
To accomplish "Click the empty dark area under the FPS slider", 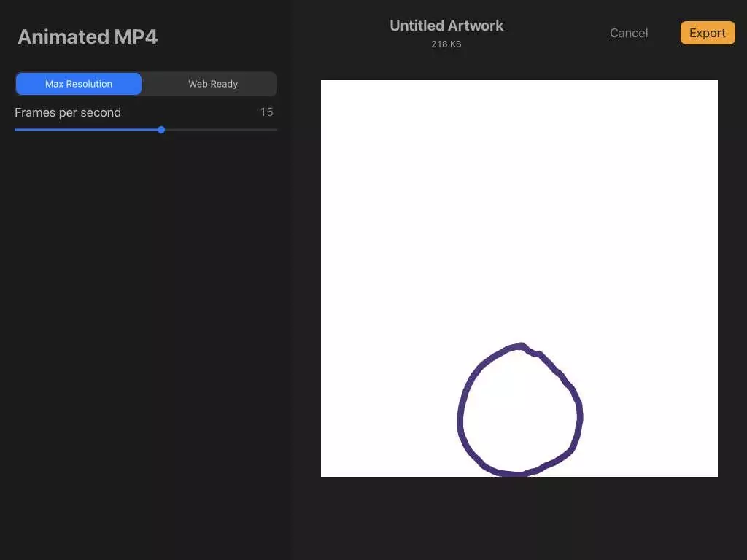I will 146,333.
